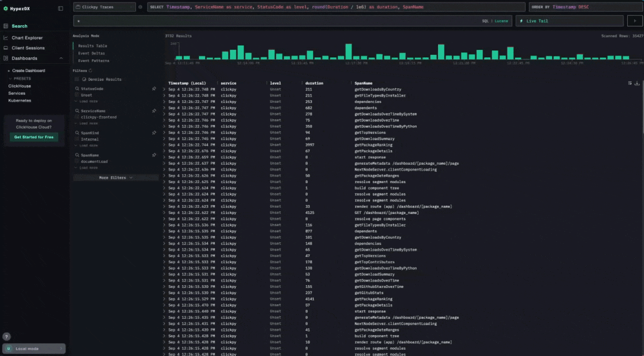Open Chart Explorer from the sidebar
The height and width of the screenshot is (356, 644).
(27, 38)
